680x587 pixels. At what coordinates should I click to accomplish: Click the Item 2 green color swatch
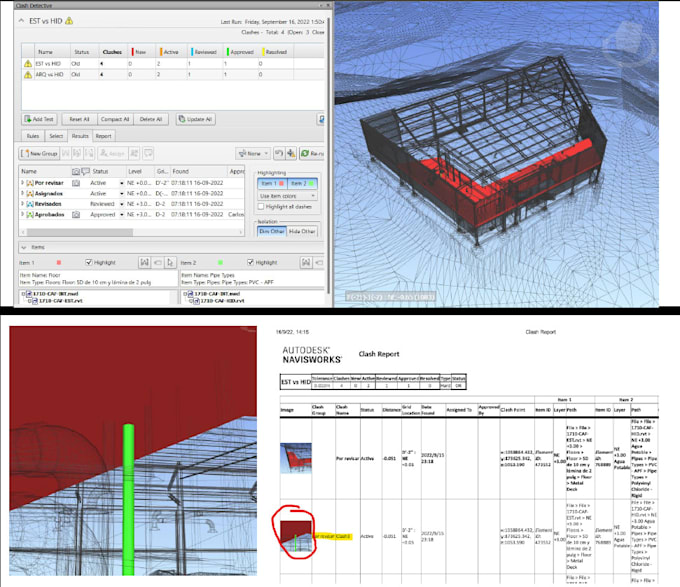point(220,263)
